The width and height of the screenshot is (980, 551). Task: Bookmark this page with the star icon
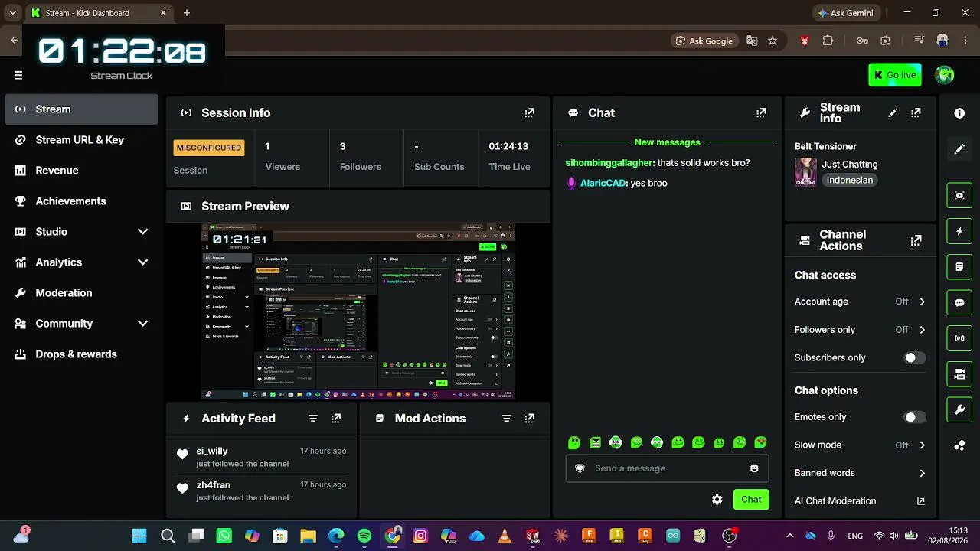pos(773,41)
